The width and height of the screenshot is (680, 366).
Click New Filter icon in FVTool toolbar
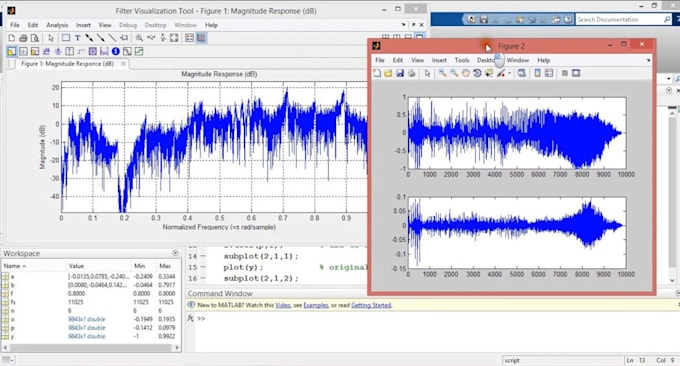click(12, 38)
